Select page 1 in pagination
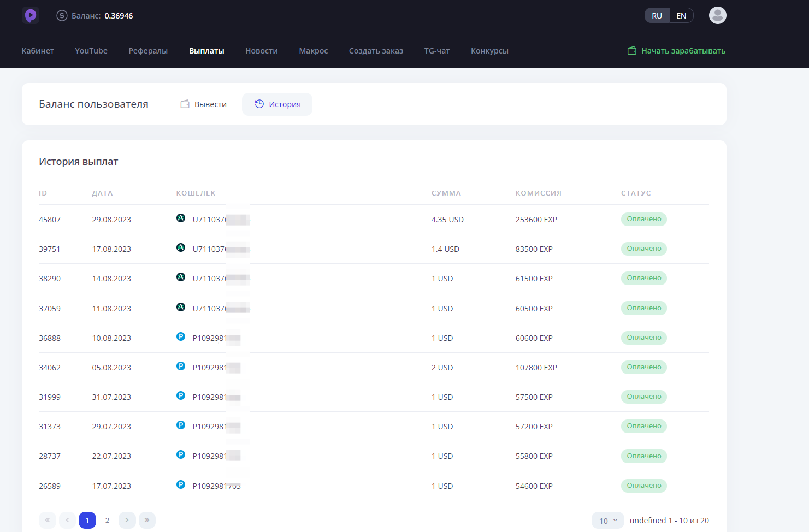Viewport: 809px width, 532px height. 87,520
